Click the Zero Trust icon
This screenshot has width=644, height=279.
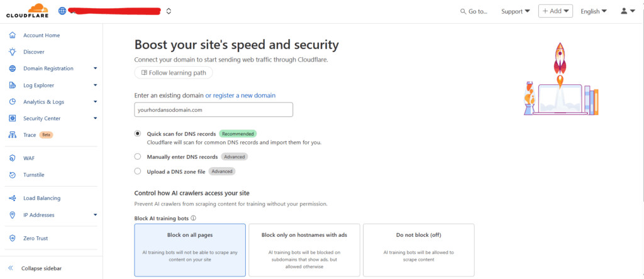13,238
